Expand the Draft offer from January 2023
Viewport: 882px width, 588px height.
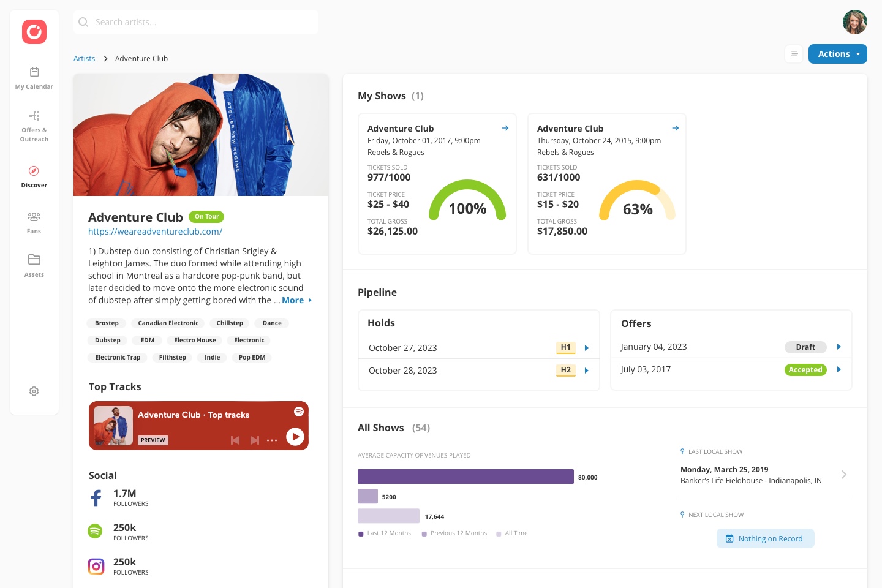click(x=839, y=347)
